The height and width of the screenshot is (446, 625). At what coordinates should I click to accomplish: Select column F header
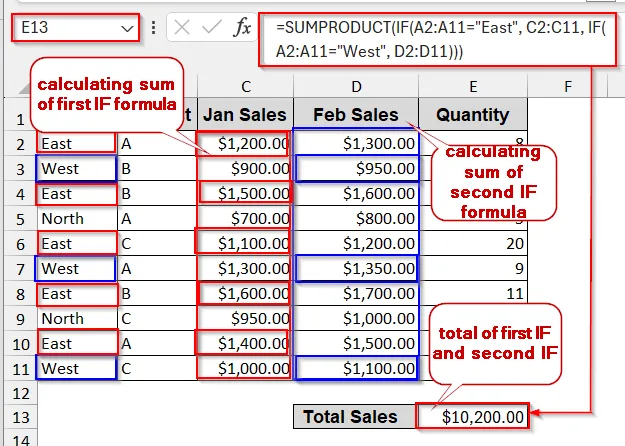[x=568, y=86]
